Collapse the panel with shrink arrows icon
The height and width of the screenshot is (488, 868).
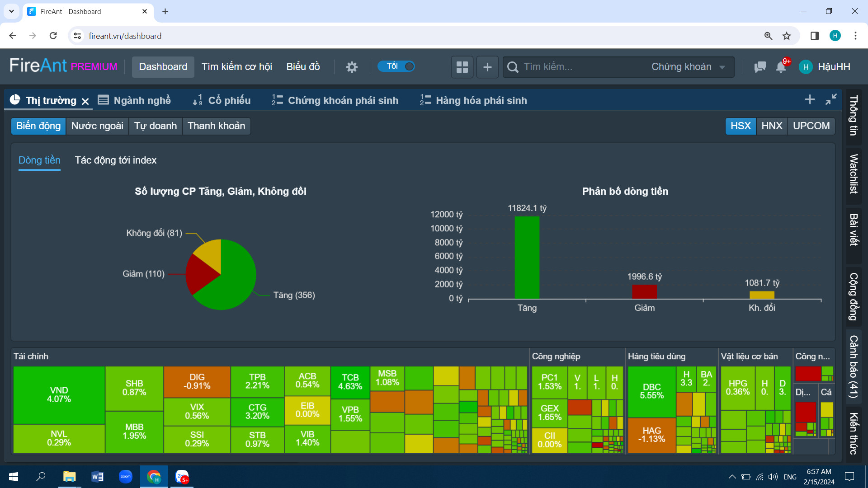(831, 99)
